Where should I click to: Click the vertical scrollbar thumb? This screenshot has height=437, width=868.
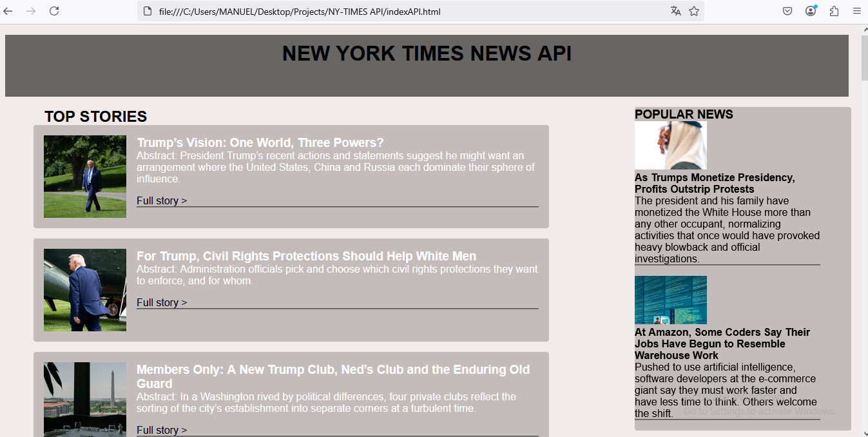point(864,58)
